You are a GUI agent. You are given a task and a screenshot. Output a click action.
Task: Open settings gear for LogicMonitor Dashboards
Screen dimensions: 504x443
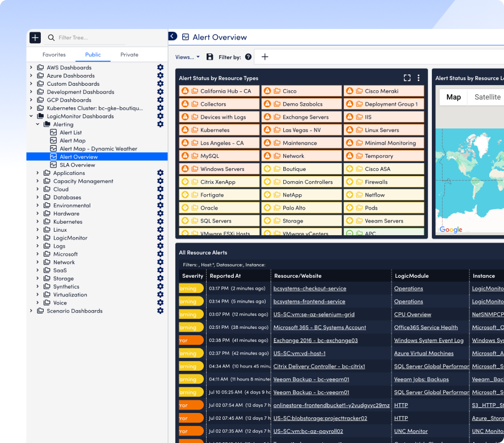161,116
